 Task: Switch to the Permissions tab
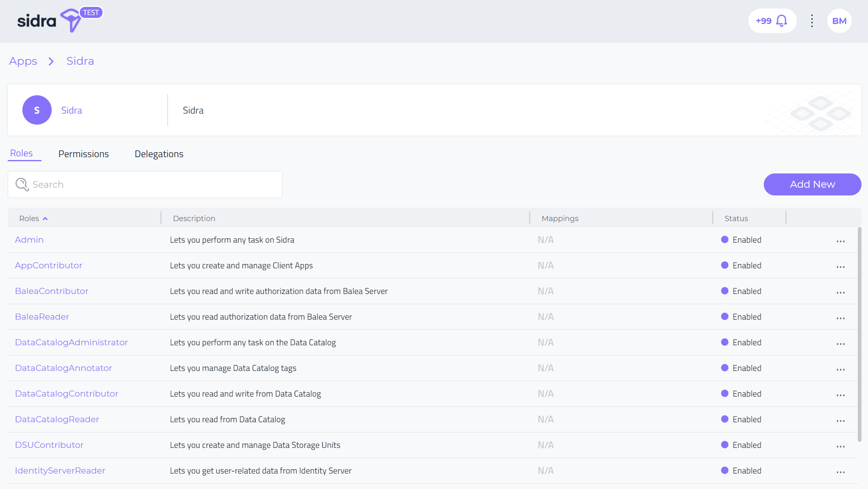click(83, 154)
